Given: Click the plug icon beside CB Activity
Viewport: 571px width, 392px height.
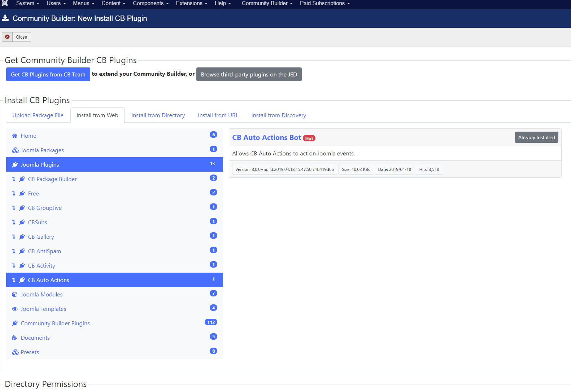Looking at the screenshot, I should [x=22, y=266].
